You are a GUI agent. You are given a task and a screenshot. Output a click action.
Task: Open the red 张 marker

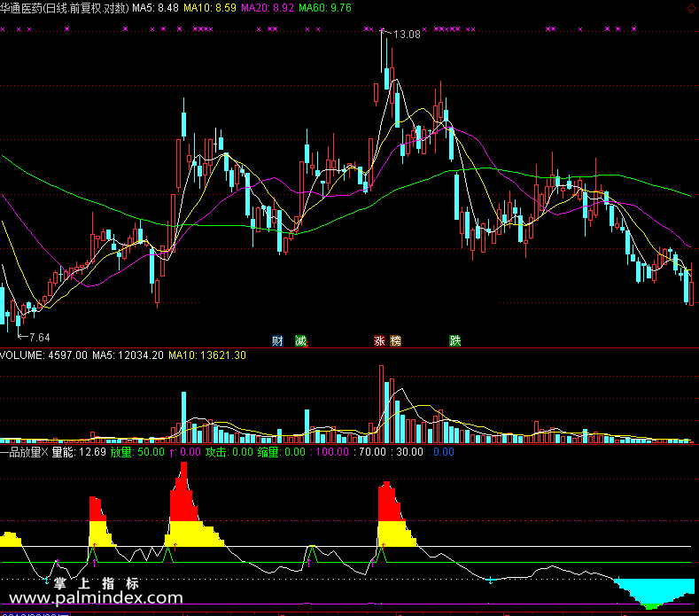(x=379, y=341)
